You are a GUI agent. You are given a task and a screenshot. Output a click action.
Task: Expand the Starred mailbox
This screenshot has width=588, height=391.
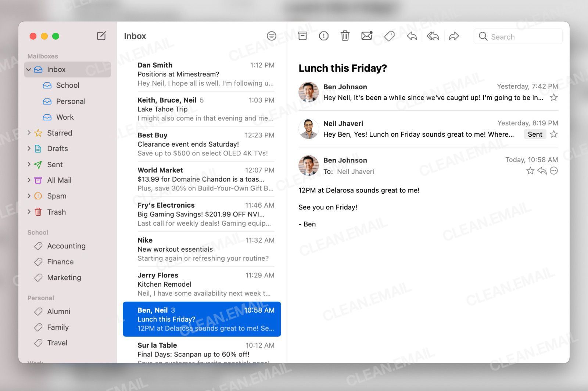[x=29, y=133]
